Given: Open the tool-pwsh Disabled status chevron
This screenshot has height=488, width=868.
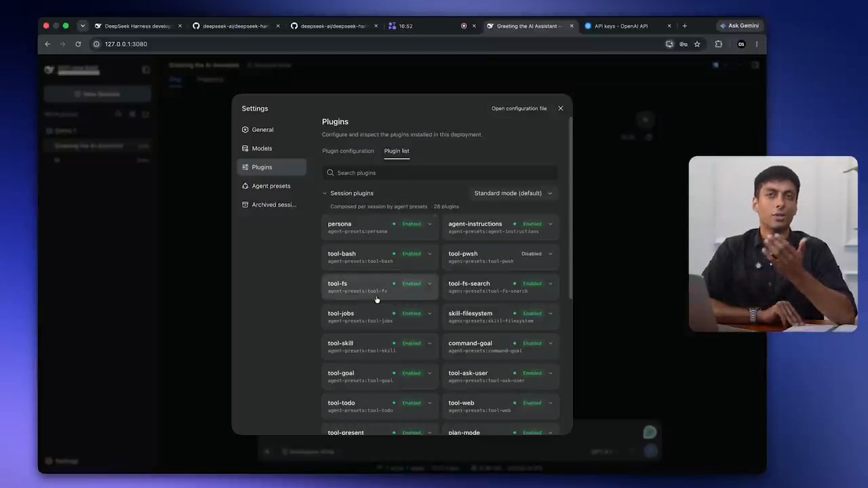Looking at the screenshot, I should 550,253.
